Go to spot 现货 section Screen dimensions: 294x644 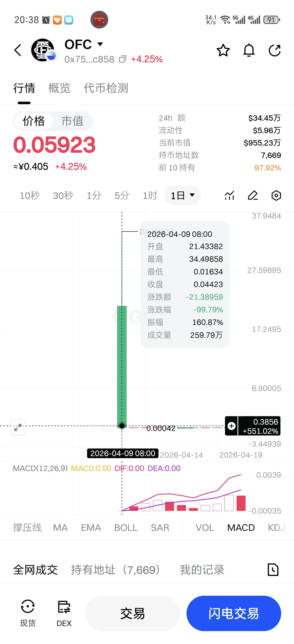[x=28, y=613]
